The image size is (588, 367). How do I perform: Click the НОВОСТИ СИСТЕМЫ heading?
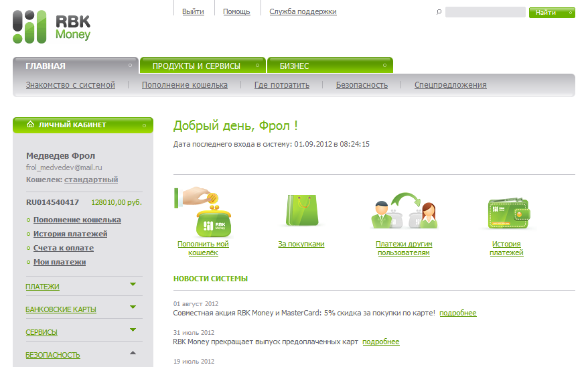coord(210,279)
